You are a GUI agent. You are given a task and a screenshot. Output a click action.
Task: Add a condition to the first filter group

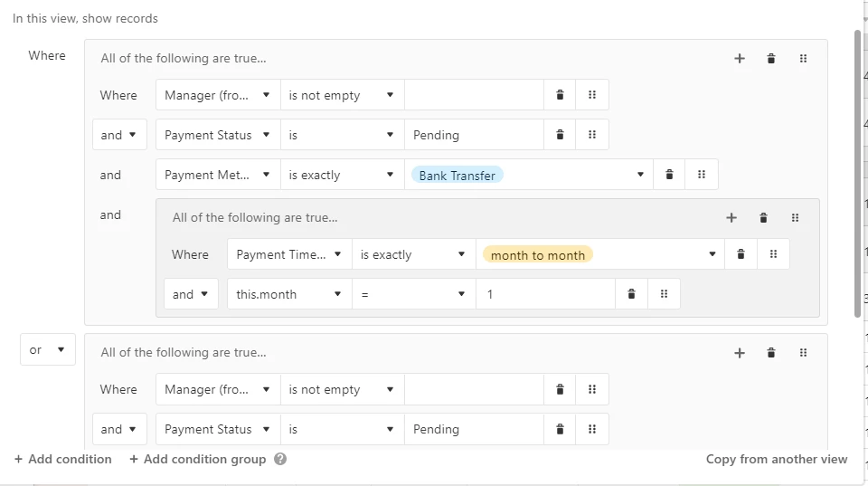pyautogui.click(x=740, y=59)
